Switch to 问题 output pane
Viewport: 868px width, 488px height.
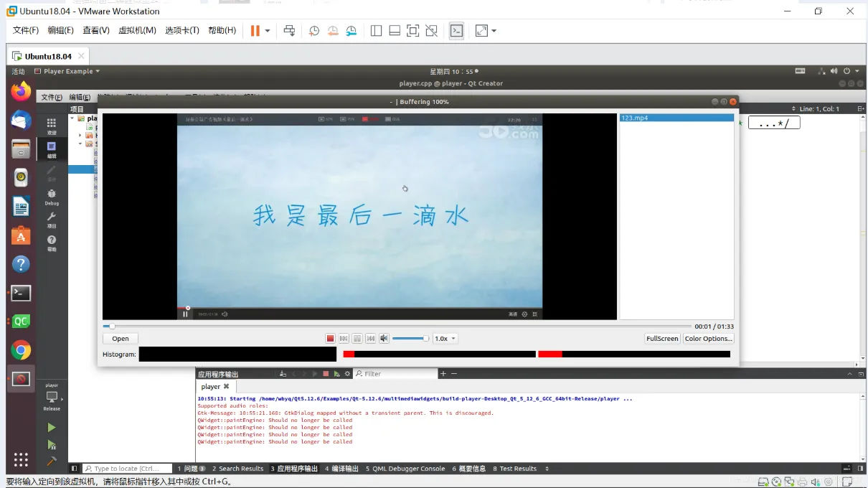coord(192,469)
